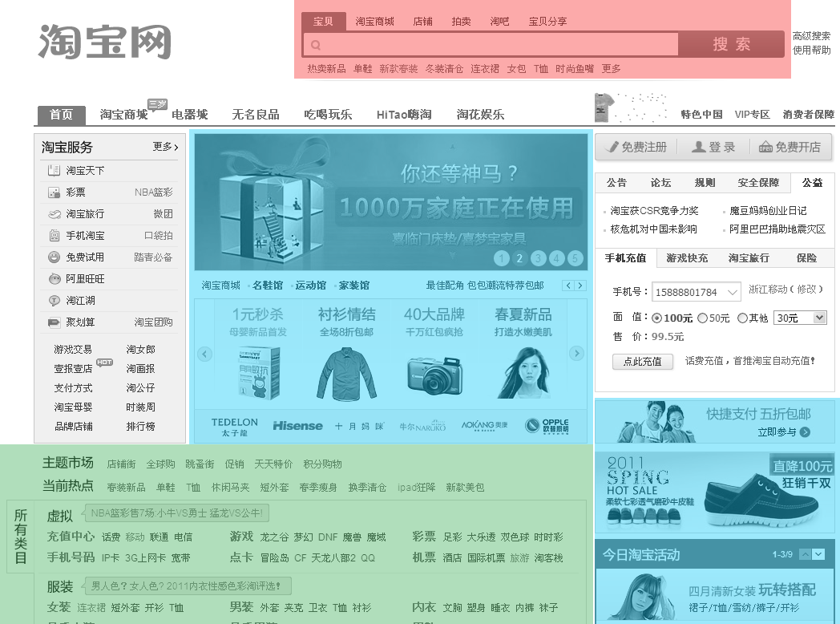The height and width of the screenshot is (624, 840).
Task: Click the 彩票 lottery icon
Action: 54,192
